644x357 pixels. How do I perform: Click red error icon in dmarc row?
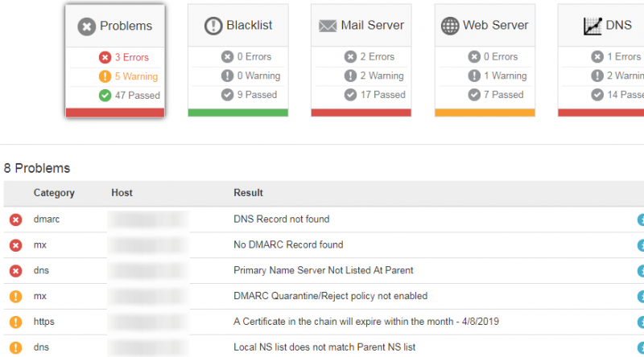pyautogui.click(x=15, y=220)
